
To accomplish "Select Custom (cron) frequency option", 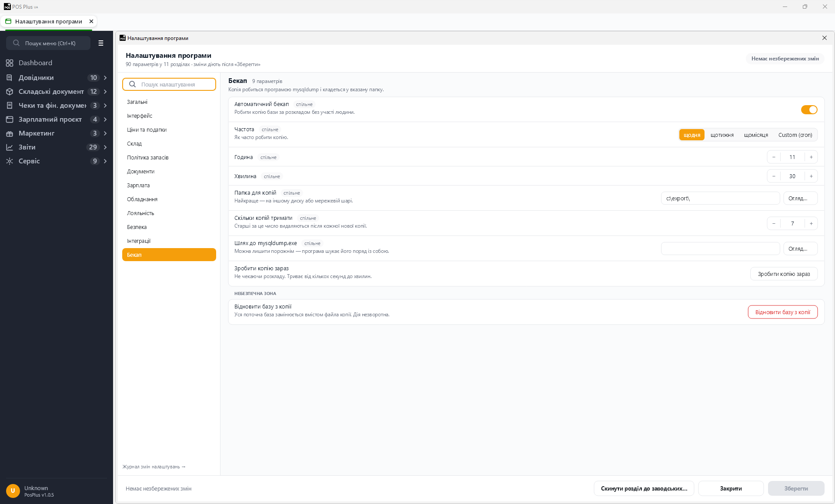I will [x=795, y=135].
